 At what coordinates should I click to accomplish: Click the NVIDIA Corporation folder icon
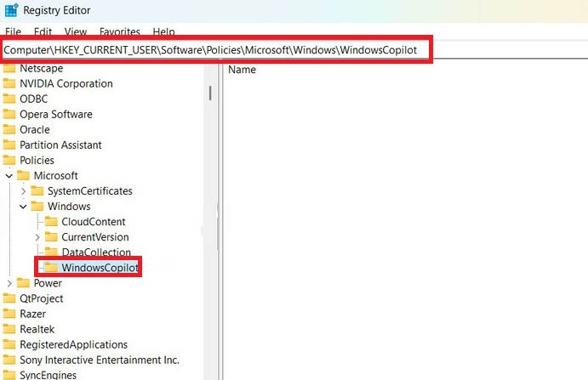9,83
